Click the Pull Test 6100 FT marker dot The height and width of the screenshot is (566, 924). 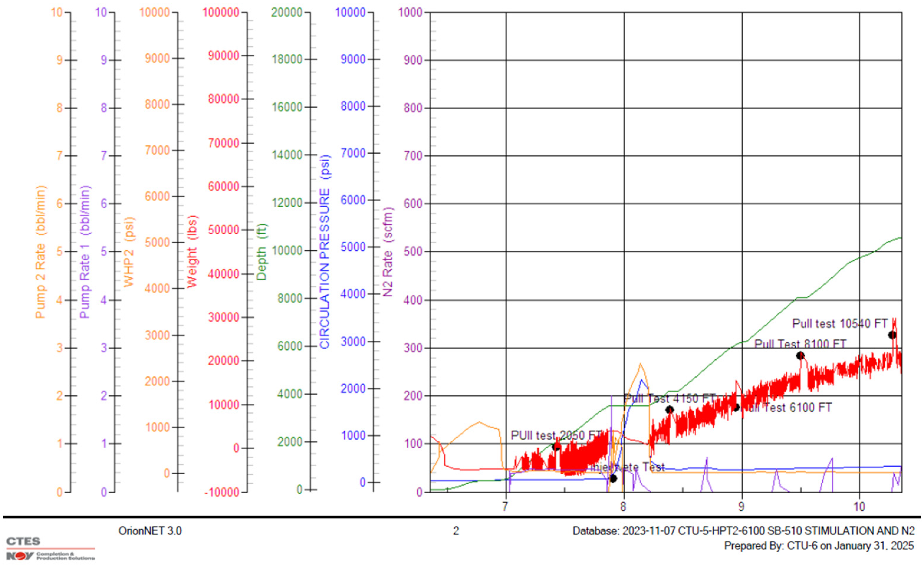[736, 407]
